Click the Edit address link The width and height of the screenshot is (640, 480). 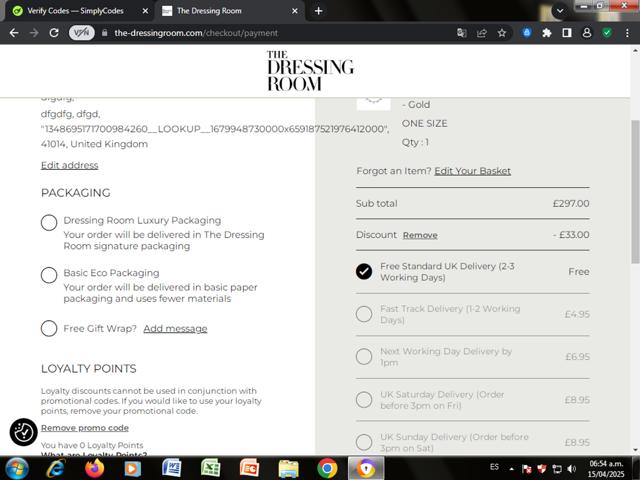[x=69, y=165]
